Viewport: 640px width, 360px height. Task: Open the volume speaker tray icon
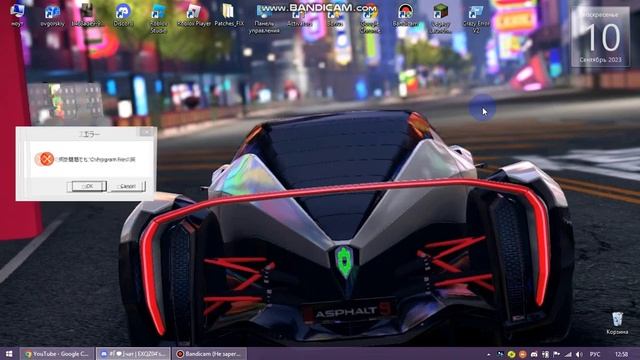pos(580,354)
